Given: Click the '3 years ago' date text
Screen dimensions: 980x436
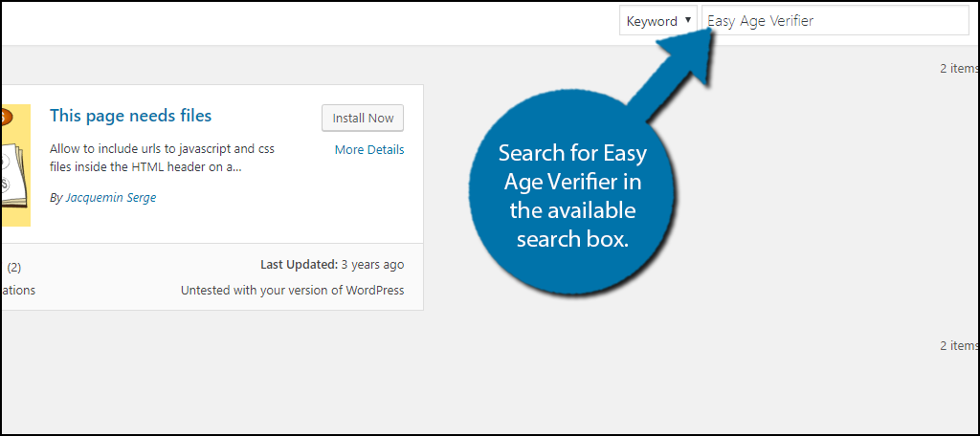Looking at the screenshot, I should 373,265.
